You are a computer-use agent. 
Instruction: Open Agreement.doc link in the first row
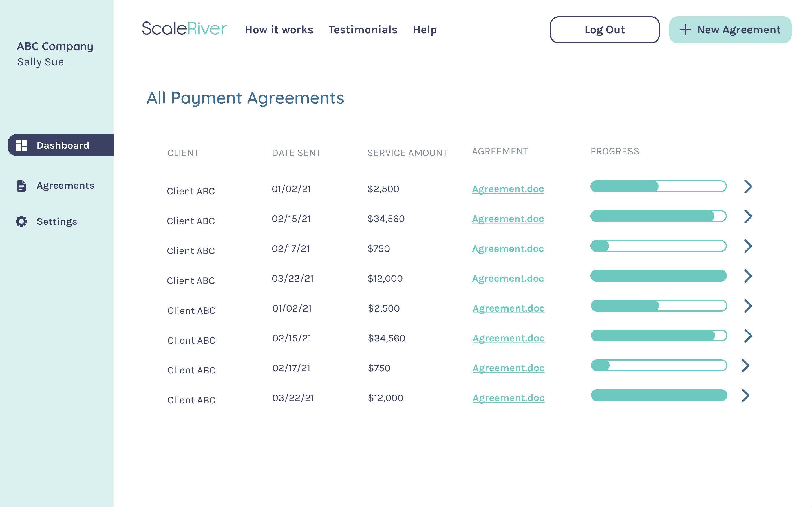tap(508, 189)
